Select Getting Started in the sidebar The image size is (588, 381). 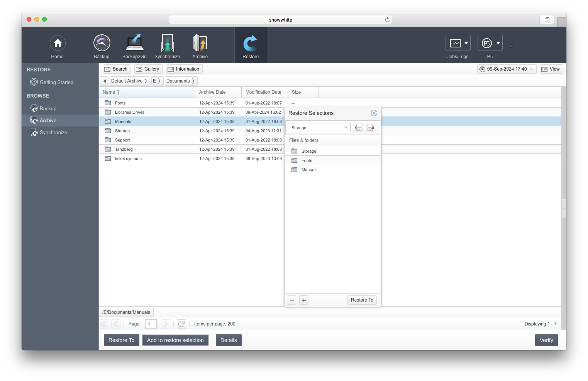pos(56,82)
